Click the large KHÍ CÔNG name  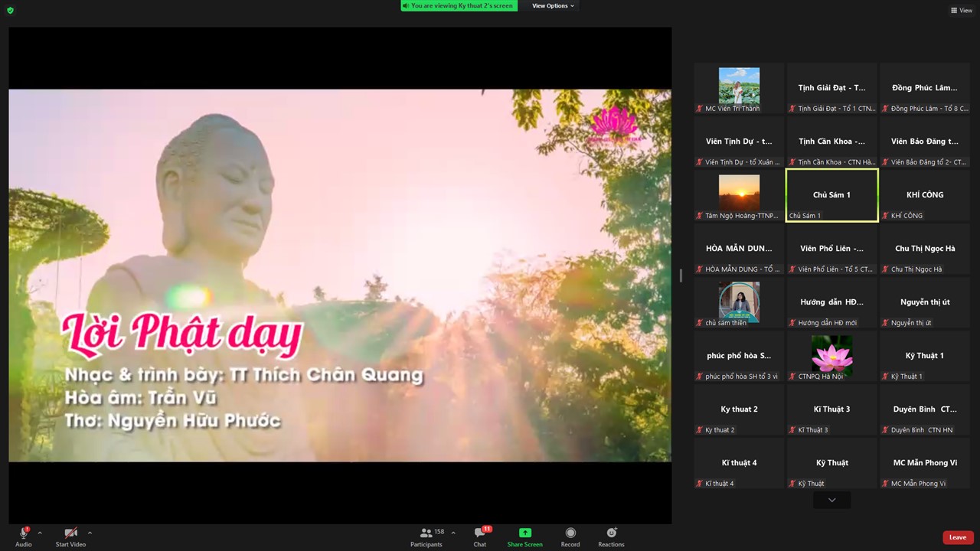point(925,195)
